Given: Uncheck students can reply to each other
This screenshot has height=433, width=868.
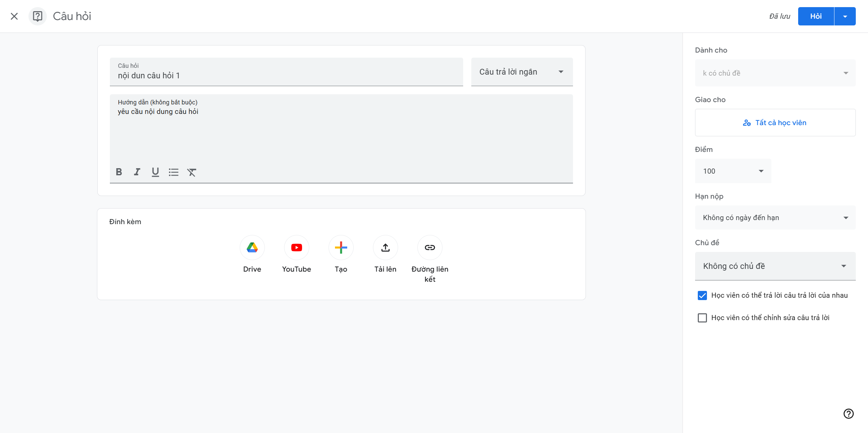Looking at the screenshot, I should coord(702,295).
